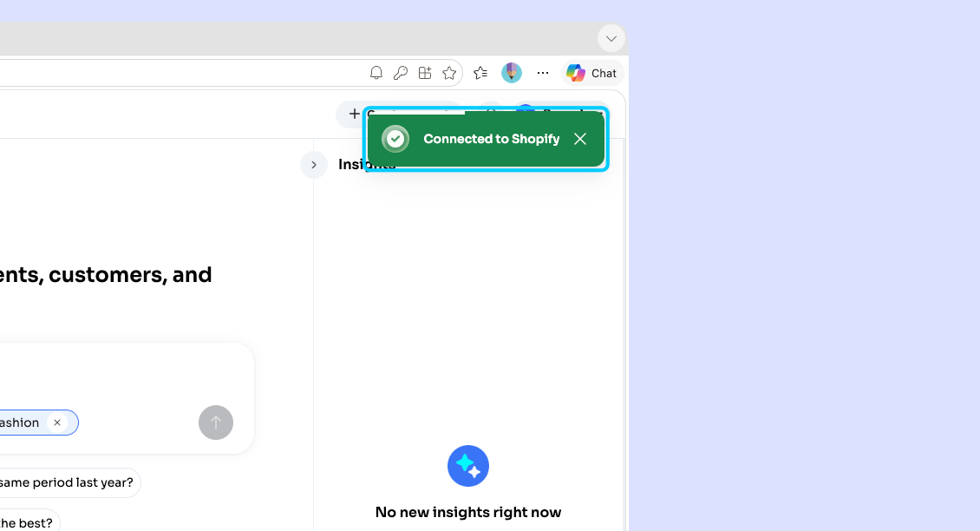Open the browser extensions icon
This screenshot has height=531, width=980.
point(425,73)
